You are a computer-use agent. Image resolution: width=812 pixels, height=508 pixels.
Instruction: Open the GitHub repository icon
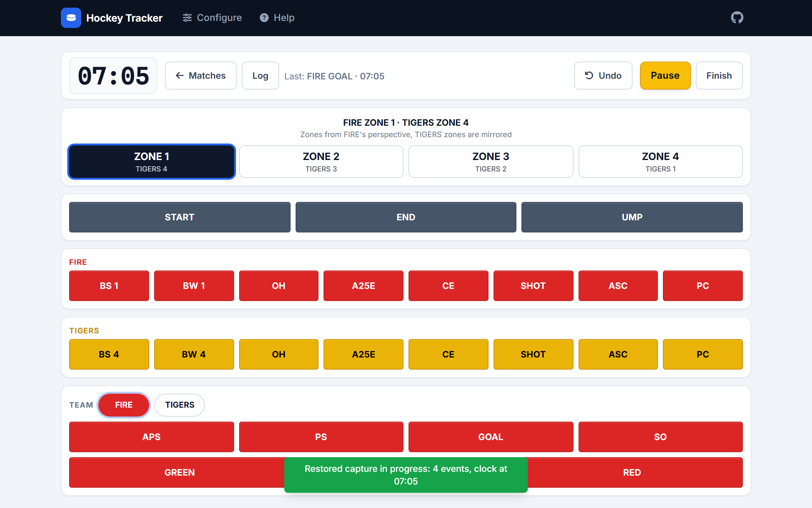coord(737,18)
